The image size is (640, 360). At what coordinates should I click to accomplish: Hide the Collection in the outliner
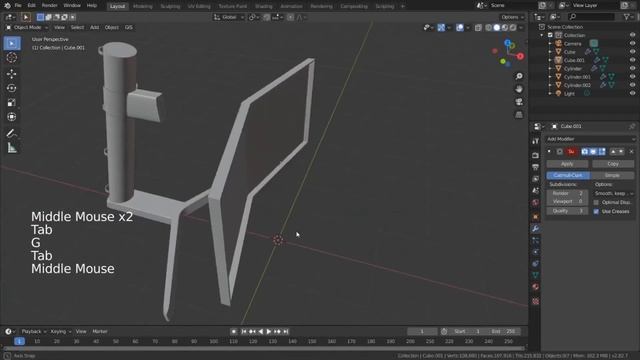point(632,35)
